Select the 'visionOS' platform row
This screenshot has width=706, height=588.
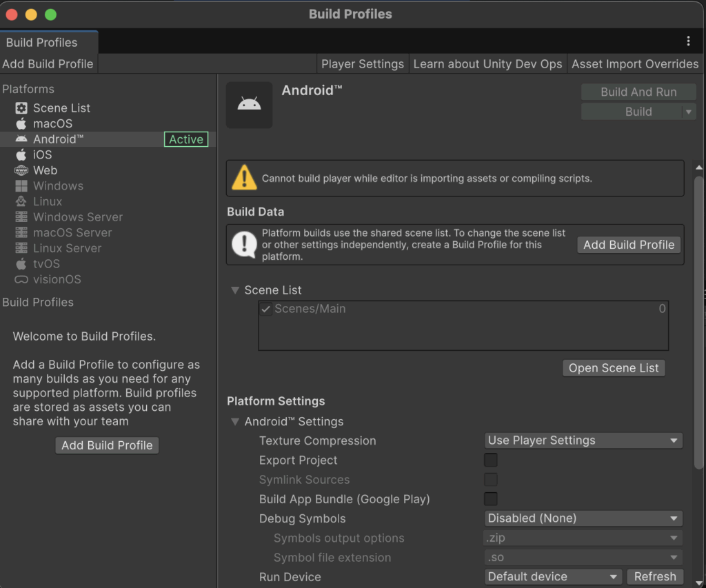pyautogui.click(x=108, y=280)
